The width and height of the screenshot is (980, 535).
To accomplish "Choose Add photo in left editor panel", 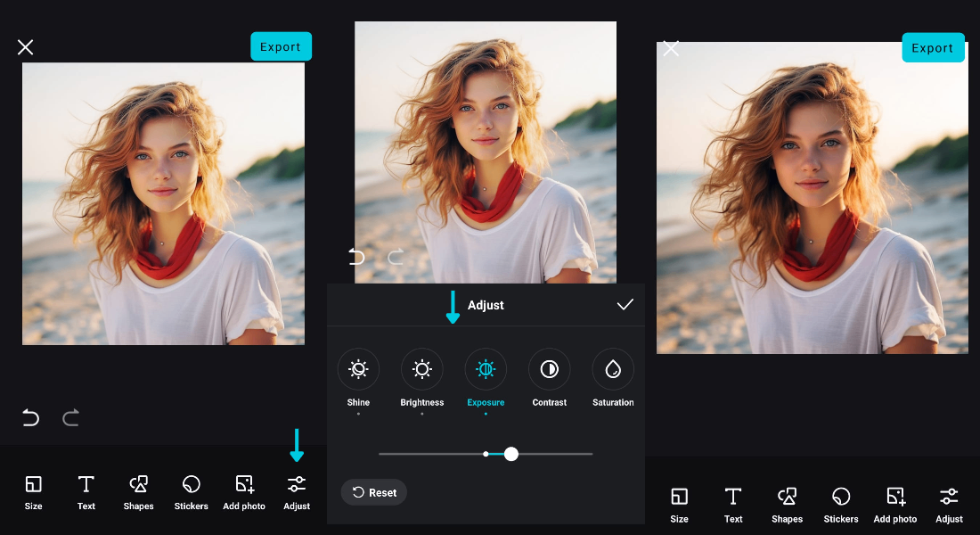I will 244,492.
